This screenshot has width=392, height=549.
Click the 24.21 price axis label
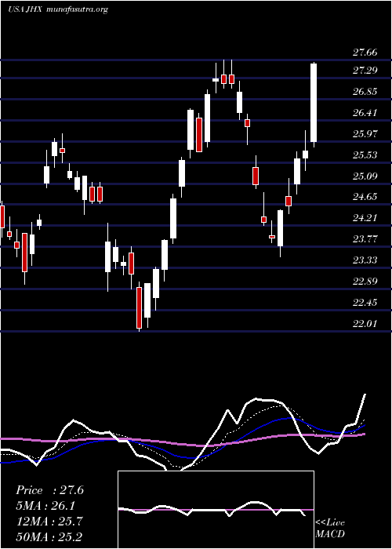coord(365,218)
